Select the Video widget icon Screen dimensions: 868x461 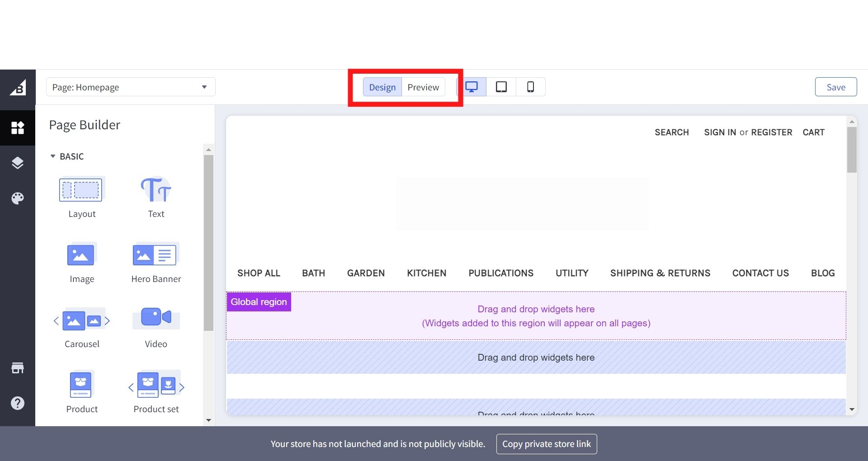pos(156,318)
